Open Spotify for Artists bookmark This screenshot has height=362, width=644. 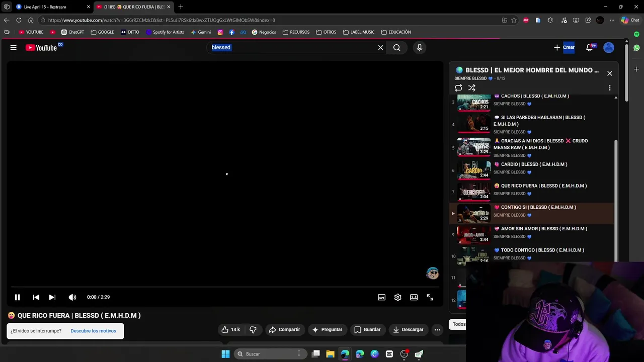point(165,32)
